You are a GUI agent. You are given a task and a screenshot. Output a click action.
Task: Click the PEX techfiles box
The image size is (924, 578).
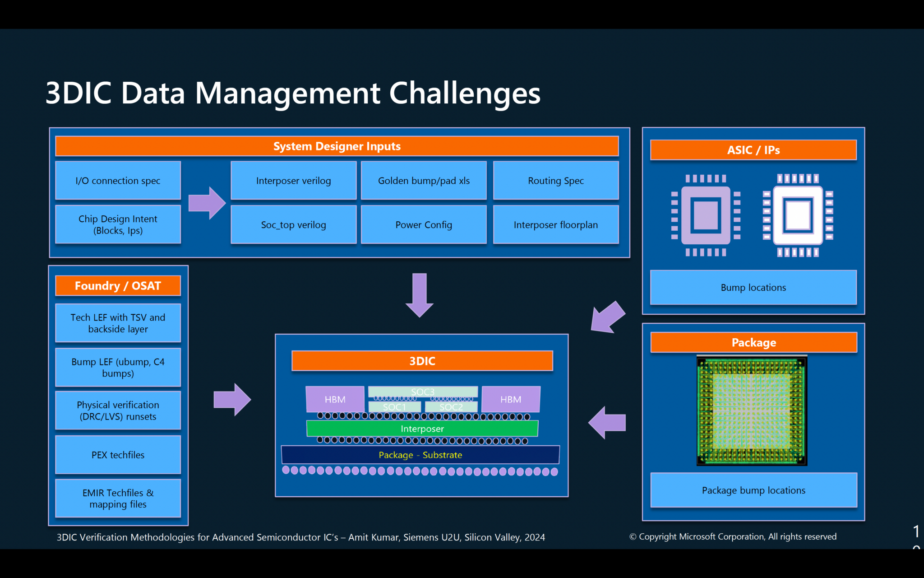point(118,455)
